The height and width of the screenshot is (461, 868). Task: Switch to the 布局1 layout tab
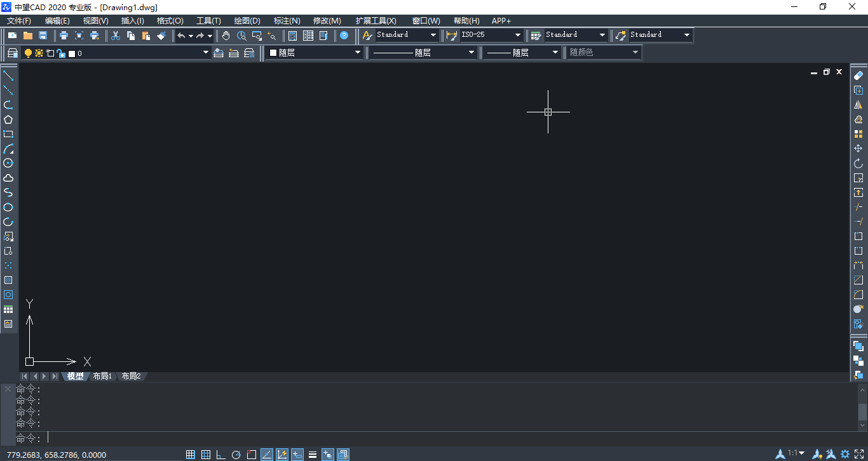coord(102,376)
